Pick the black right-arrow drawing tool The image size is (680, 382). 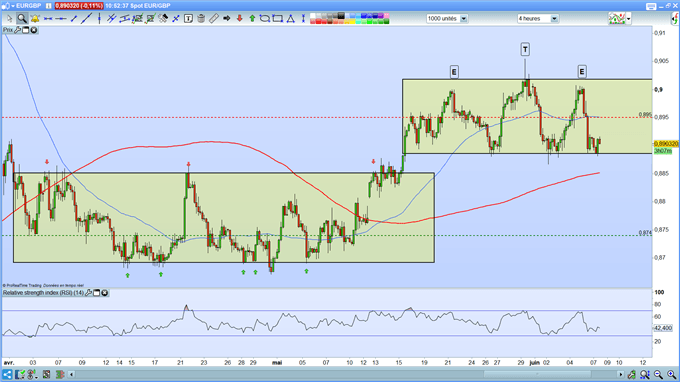click(x=226, y=19)
